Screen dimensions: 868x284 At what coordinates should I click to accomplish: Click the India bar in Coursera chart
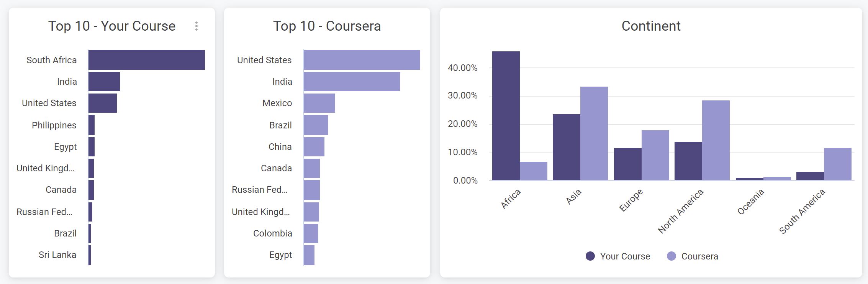pos(352,82)
